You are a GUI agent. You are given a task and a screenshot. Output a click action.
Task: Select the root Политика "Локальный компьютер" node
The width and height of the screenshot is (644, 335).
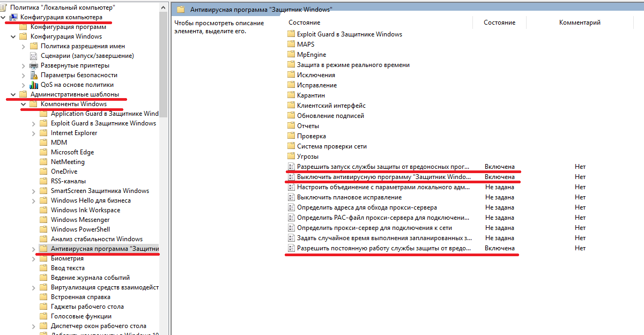pyautogui.click(x=63, y=8)
